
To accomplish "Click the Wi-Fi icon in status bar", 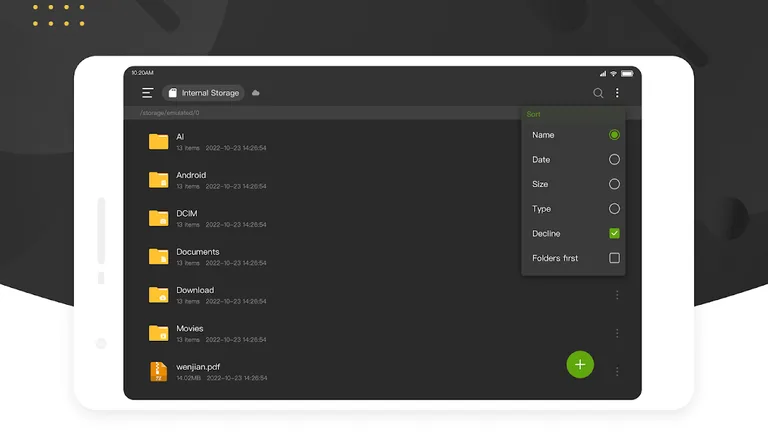I will (613, 73).
